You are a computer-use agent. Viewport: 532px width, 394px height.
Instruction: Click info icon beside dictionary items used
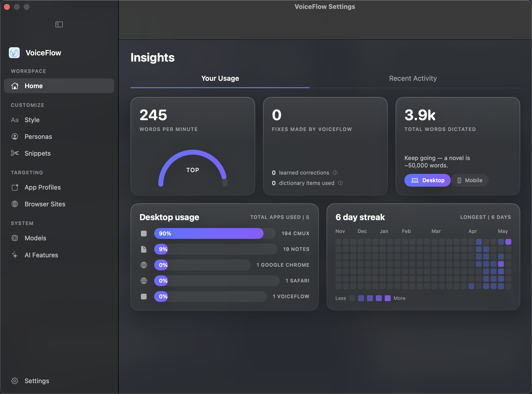[x=340, y=183]
